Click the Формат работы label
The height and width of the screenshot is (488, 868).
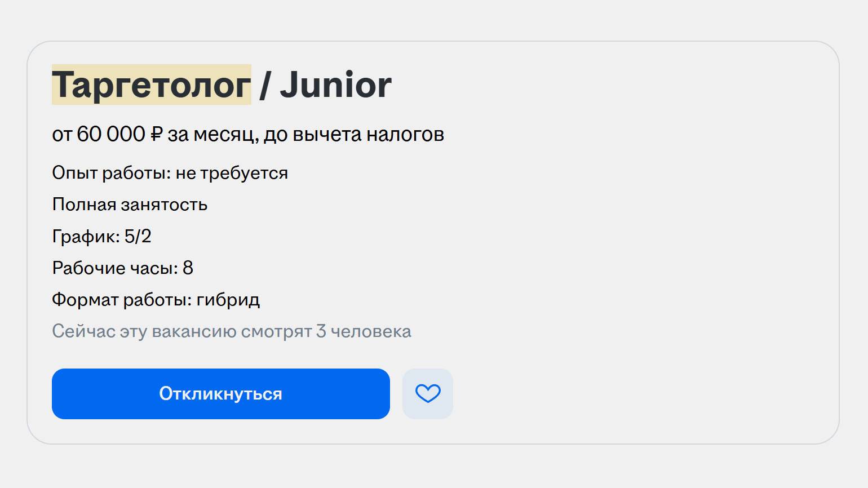click(x=122, y=299)
